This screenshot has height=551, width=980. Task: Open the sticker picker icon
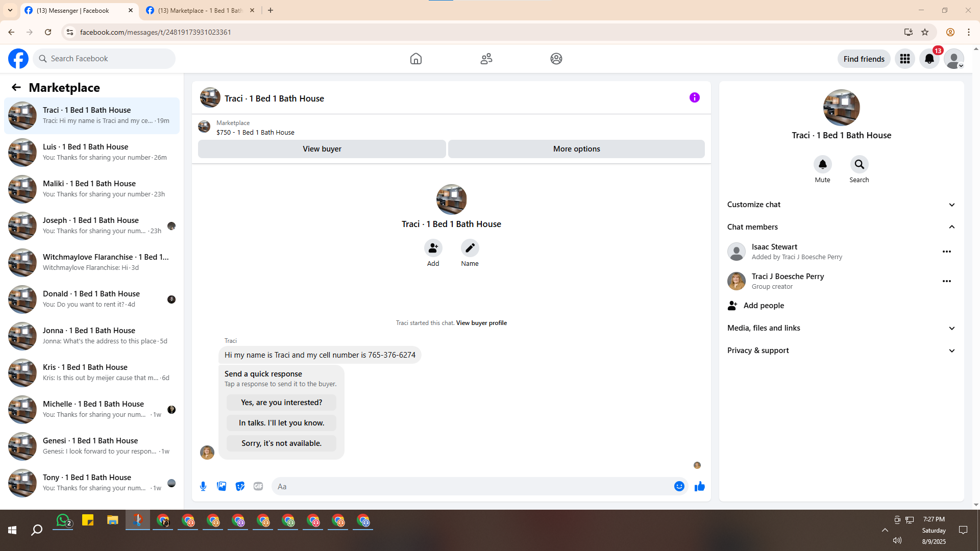coord(240,486)
